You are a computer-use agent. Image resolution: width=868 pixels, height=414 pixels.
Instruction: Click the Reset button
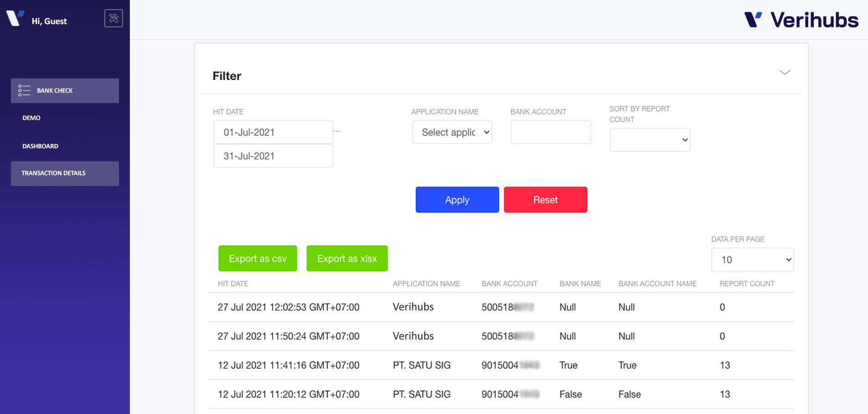coord(545,200)
